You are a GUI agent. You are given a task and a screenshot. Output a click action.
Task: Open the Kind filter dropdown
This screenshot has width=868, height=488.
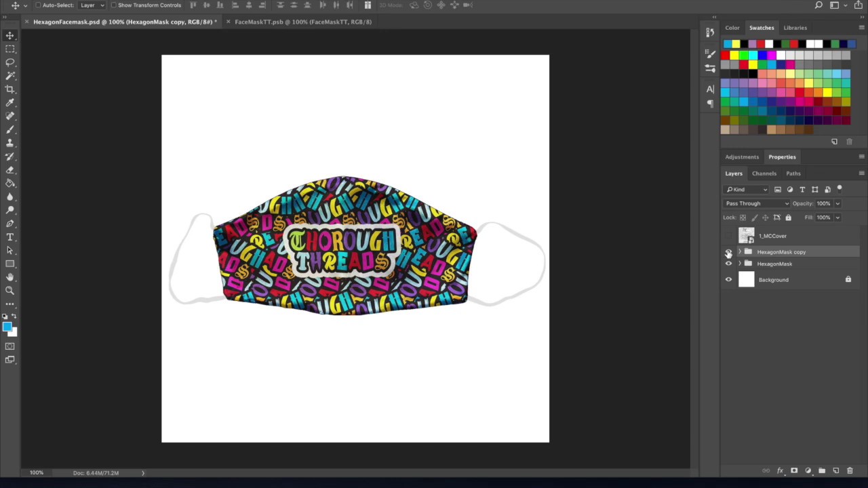[x=746, y=189]
